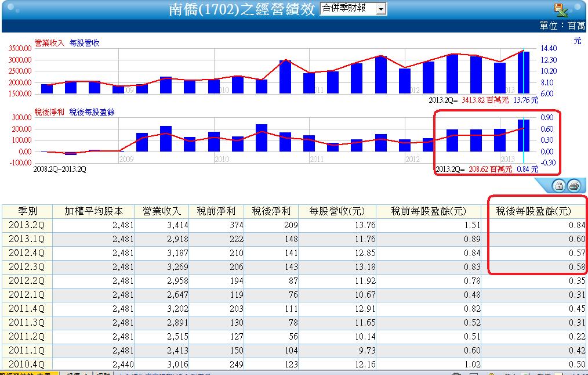Click revenue value 3,414 in 2013.2Q row

178,225
